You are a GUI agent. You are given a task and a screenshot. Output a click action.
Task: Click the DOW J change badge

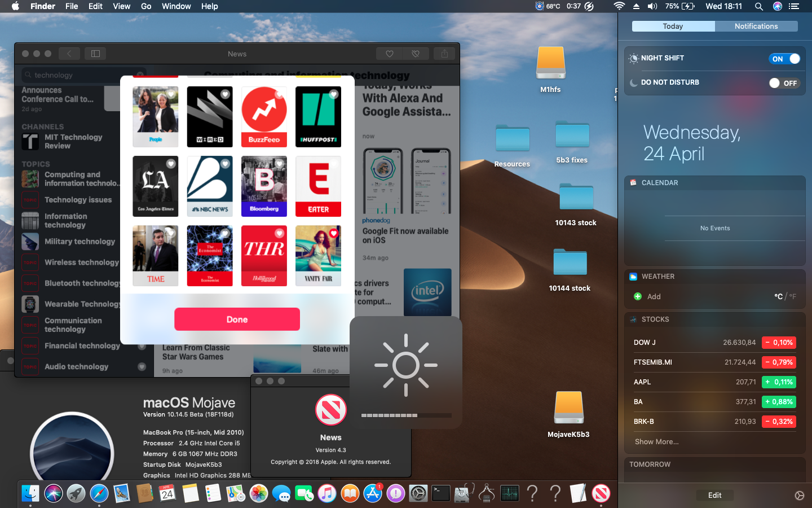tap(779, 343)
